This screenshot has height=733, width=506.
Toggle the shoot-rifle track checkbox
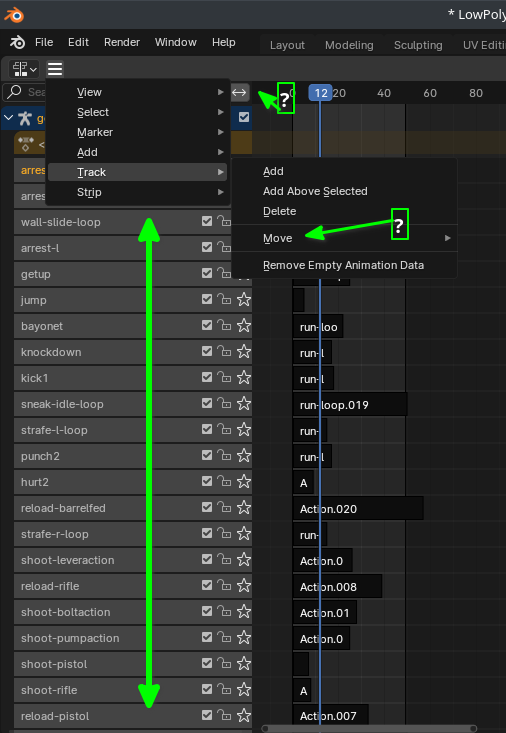[207, 689]
